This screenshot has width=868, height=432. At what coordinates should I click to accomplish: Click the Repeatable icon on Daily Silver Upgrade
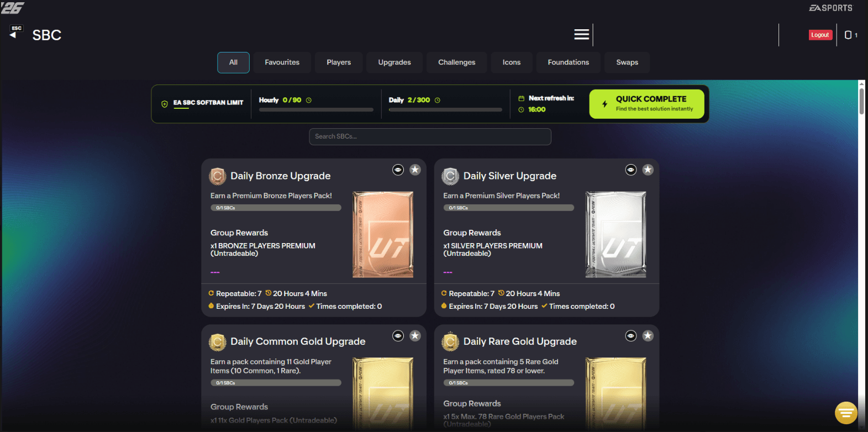coord(444,293)
